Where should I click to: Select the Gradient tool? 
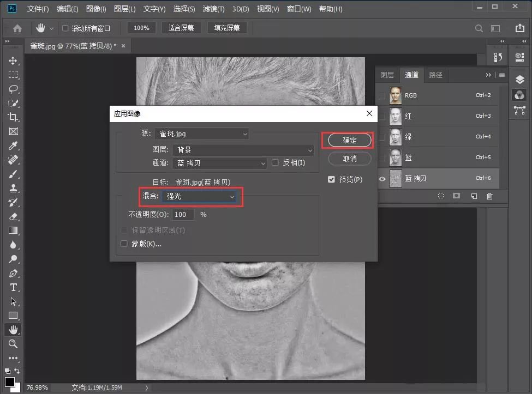(13, 231)
